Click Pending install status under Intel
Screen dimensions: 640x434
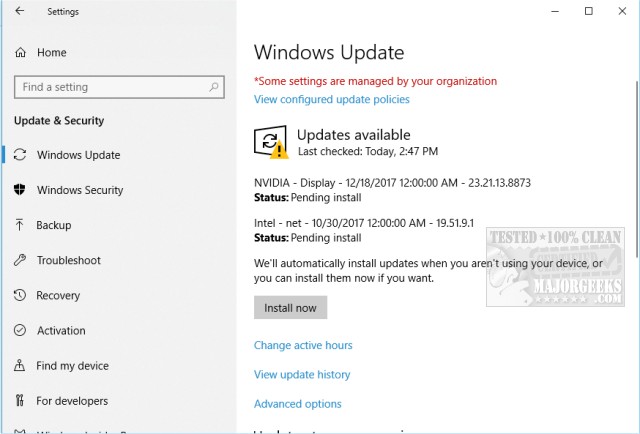326,238
